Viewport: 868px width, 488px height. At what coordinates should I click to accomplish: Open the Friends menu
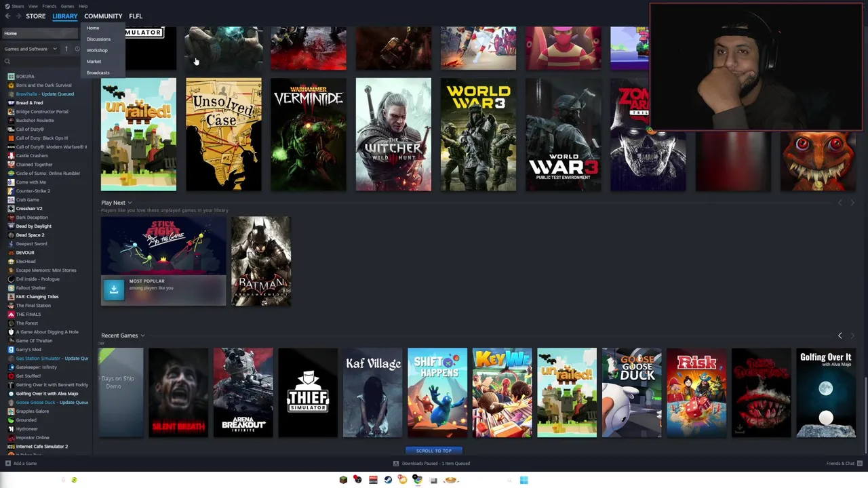pyautogui.click(x=50, y=6)
